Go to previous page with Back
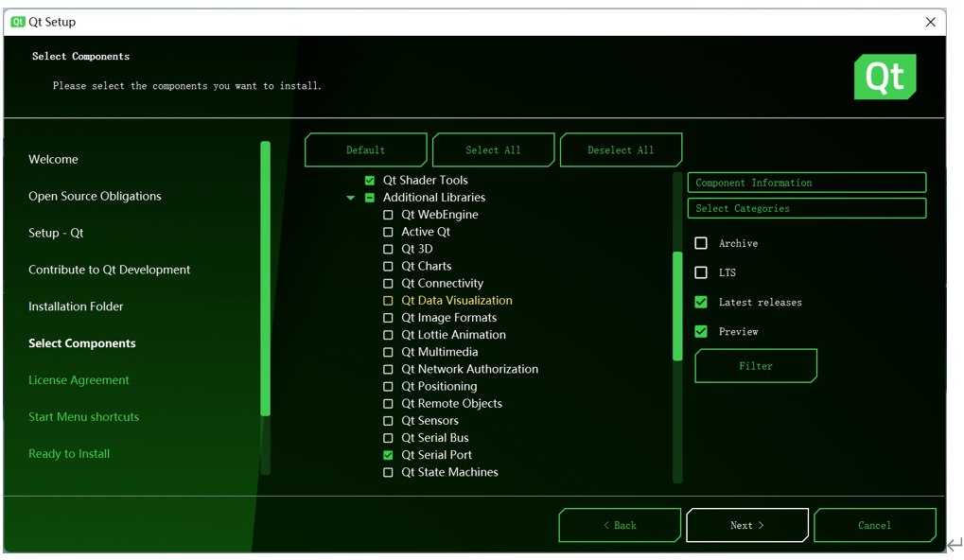This screenshot has width=964, height=560. point(620,526)
